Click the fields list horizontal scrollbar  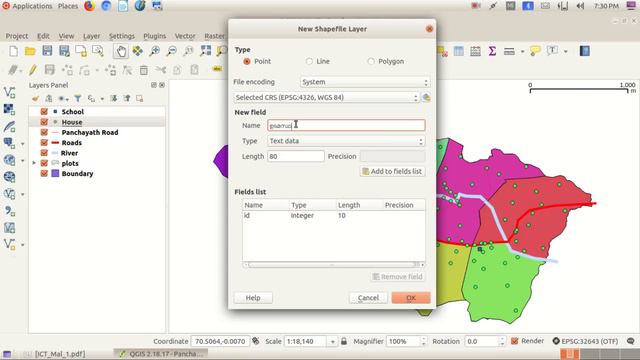coord(333,264)
